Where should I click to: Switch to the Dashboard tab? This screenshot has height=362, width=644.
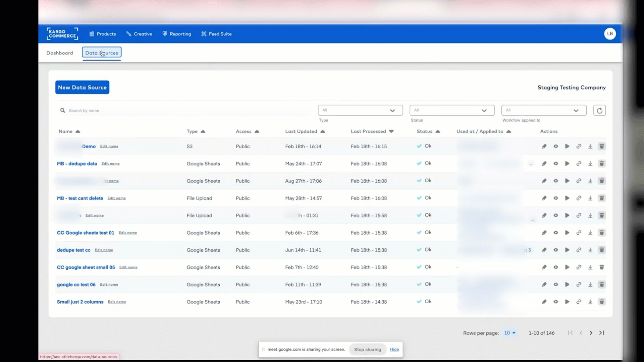click(59, 53)
